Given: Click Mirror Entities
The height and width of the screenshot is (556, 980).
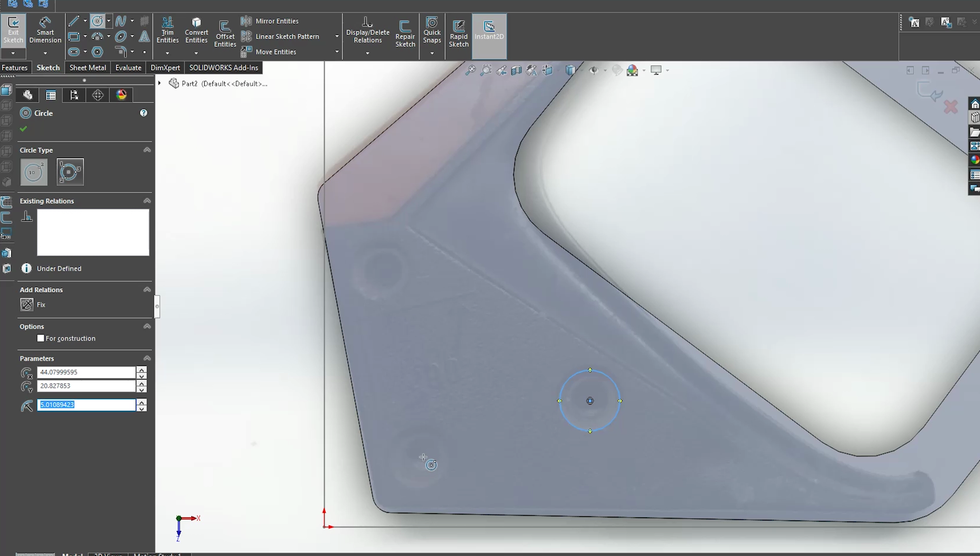Looking at the screenshot, I should (x=270, y=21).
